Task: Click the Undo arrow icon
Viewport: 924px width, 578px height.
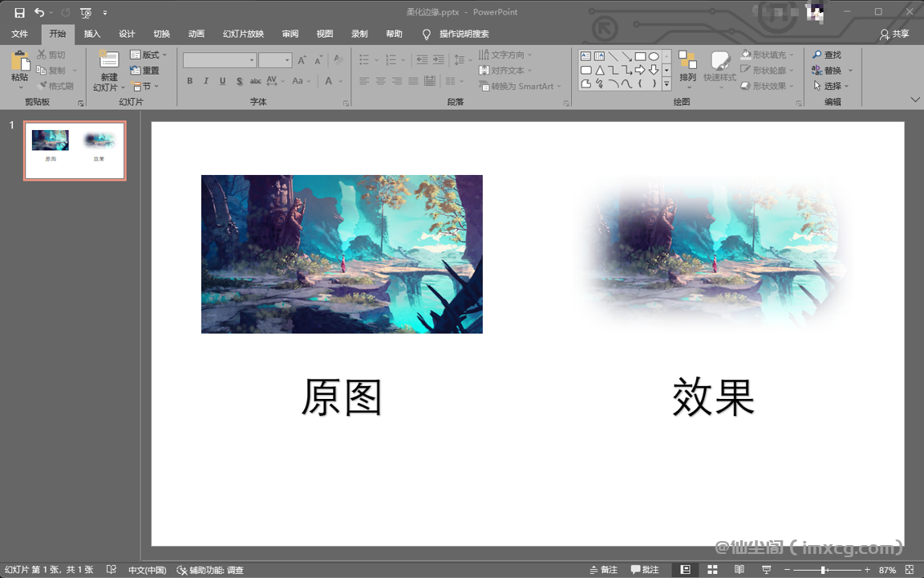Action: click(39, 12)
